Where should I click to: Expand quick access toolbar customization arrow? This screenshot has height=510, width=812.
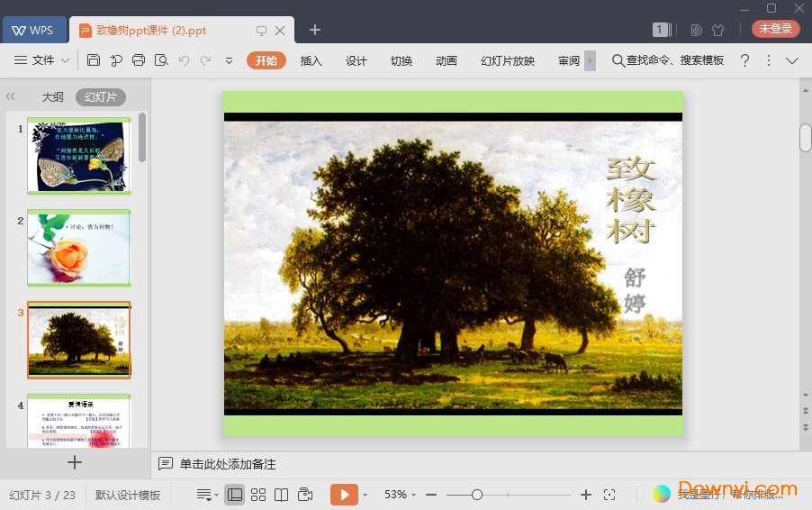click(229, 60)
